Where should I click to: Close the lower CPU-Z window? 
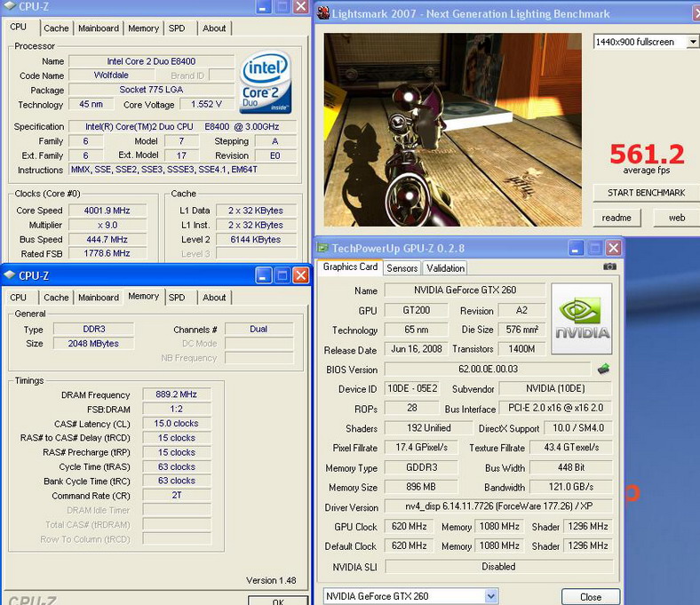pyautogui.click(x=301, y=276)
